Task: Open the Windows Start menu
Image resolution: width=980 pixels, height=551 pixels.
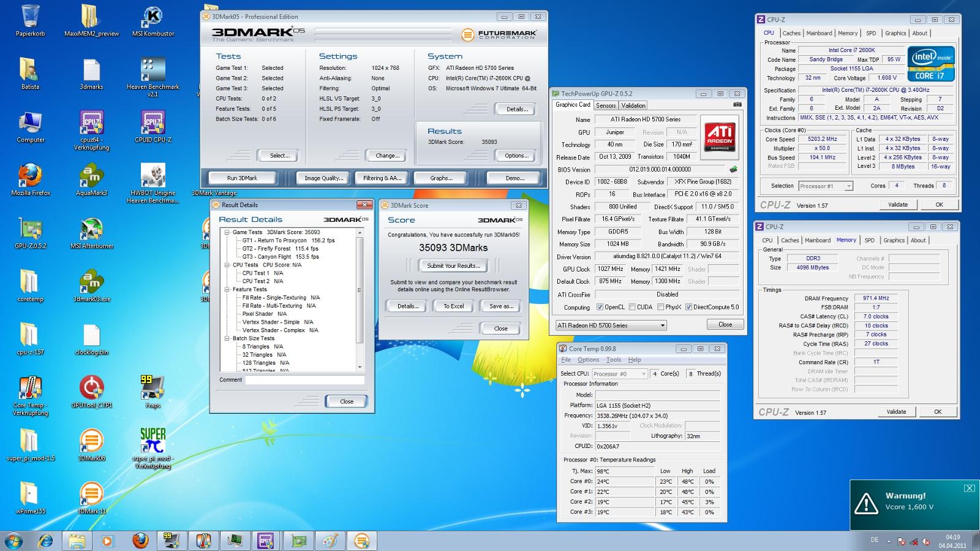Action: [x=13, y=541]
